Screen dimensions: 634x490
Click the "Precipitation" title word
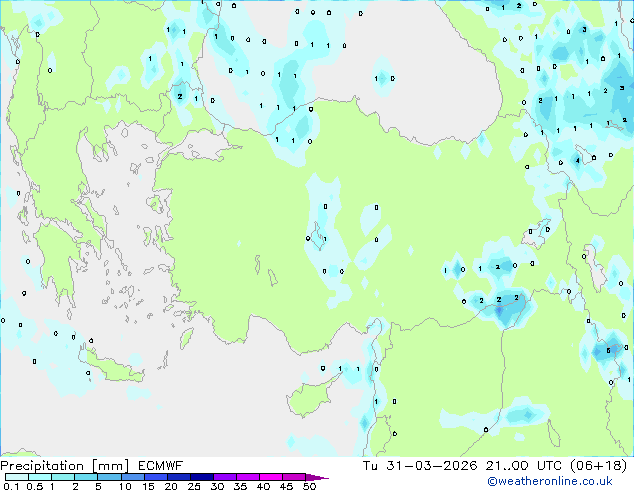42,466
